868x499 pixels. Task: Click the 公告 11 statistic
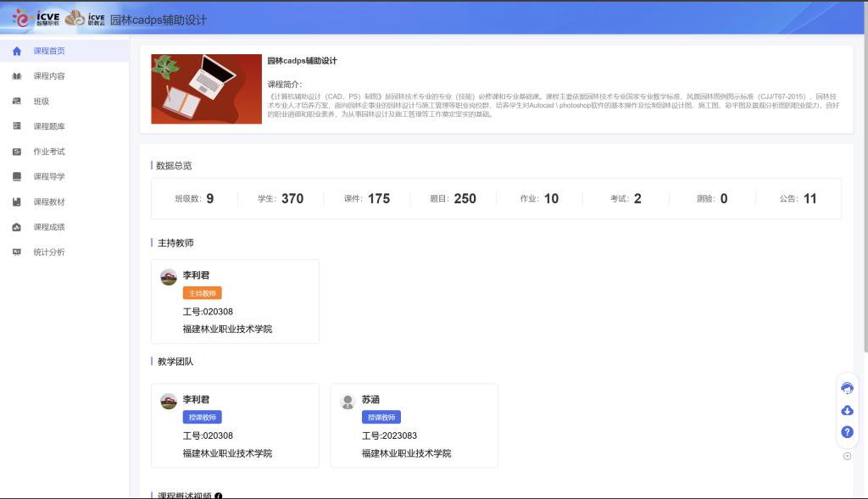[x=798, y=198]
